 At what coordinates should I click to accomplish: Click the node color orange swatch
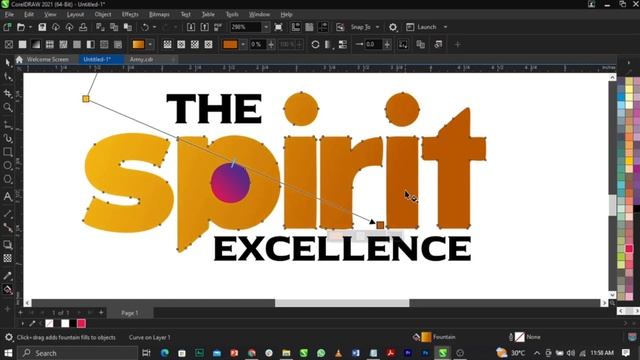coord(230,44)
